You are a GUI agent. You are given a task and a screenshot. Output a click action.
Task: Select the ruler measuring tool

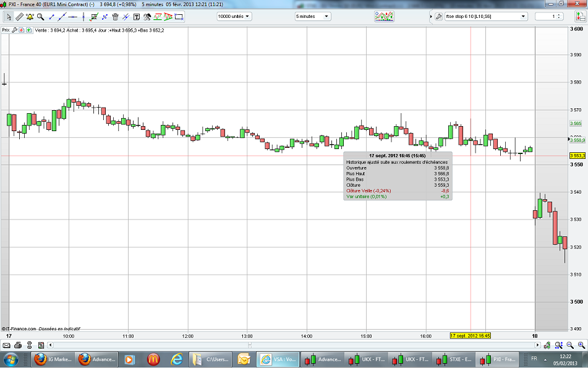(x=19, y=17)
